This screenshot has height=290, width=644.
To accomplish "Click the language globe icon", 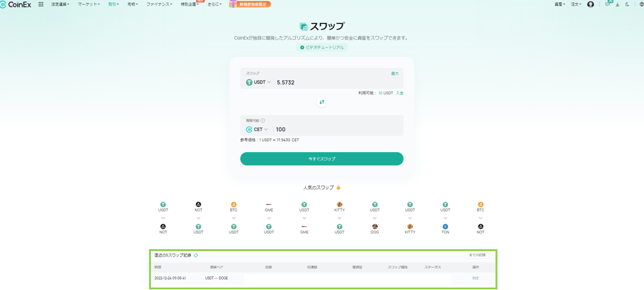I will tap(640, 4).
